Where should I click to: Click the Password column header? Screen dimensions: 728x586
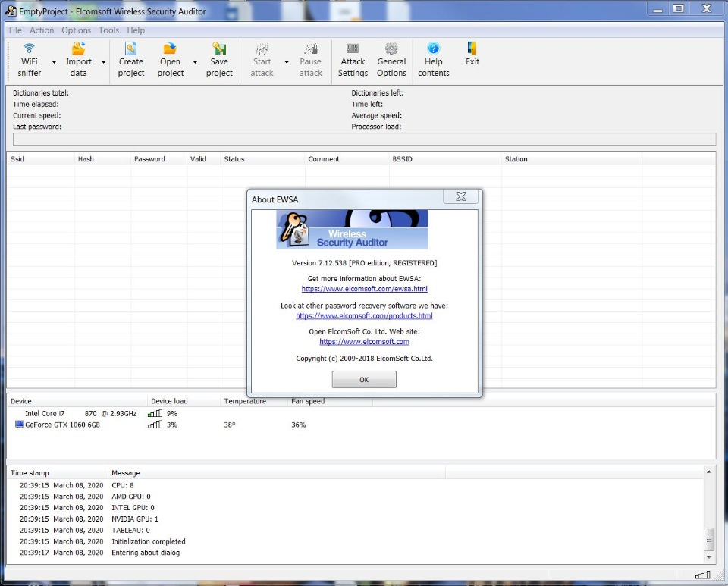click(158, 158)
